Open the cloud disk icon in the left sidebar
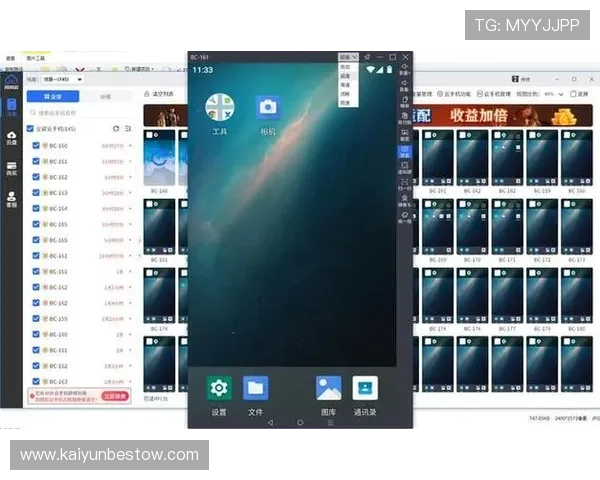The height and width of the screenshot is (480, 600). point(11,138)
